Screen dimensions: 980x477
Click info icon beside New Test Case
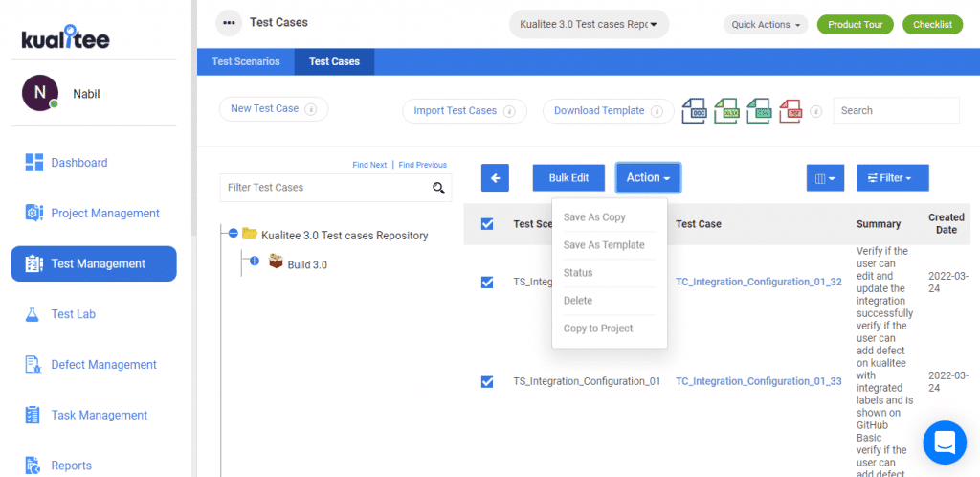[311, 109]
